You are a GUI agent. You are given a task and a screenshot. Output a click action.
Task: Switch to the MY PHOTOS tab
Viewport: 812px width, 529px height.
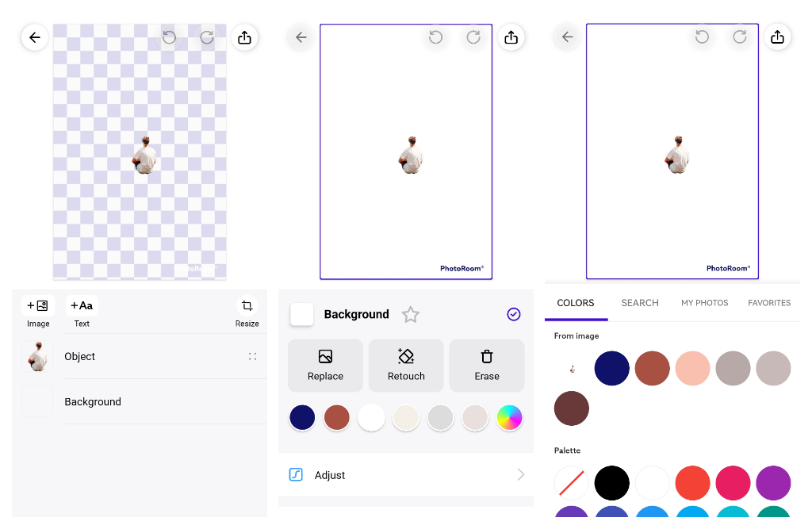tap(704, 303)
